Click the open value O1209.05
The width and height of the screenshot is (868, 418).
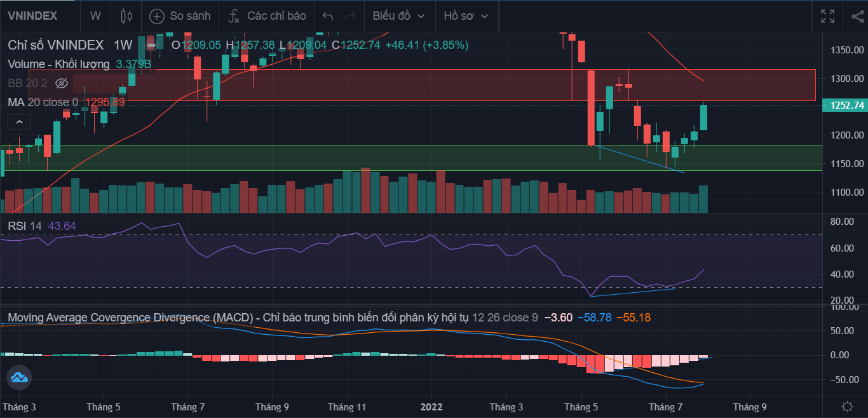tap(196, 45)
